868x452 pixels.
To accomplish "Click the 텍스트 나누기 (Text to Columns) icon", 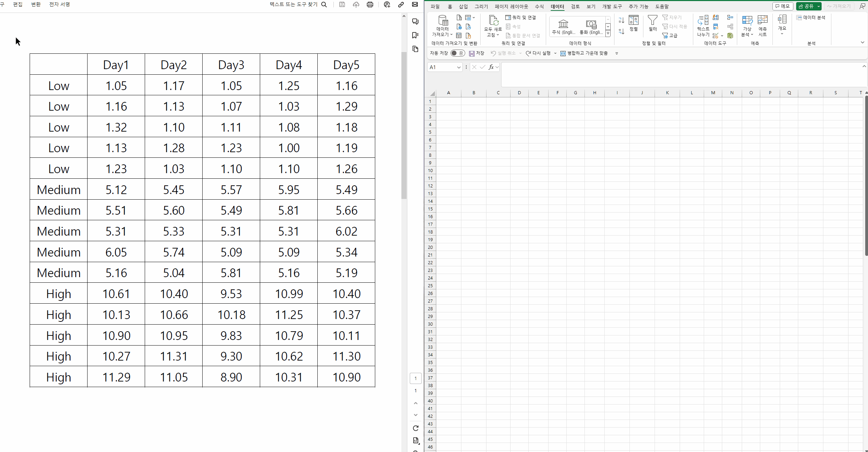I will click(703, 21).
